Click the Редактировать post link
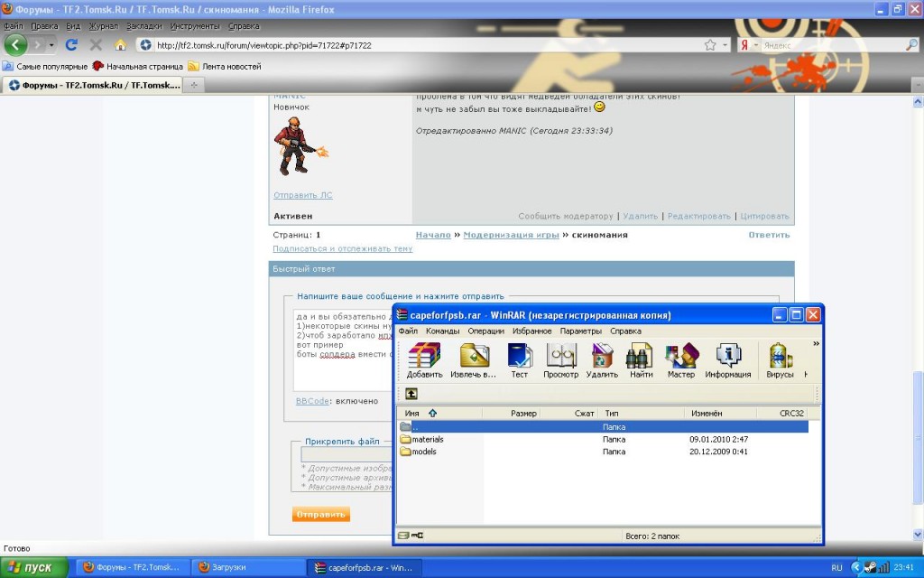The width and height of the screenshot is (924, 578). [699, 217]
